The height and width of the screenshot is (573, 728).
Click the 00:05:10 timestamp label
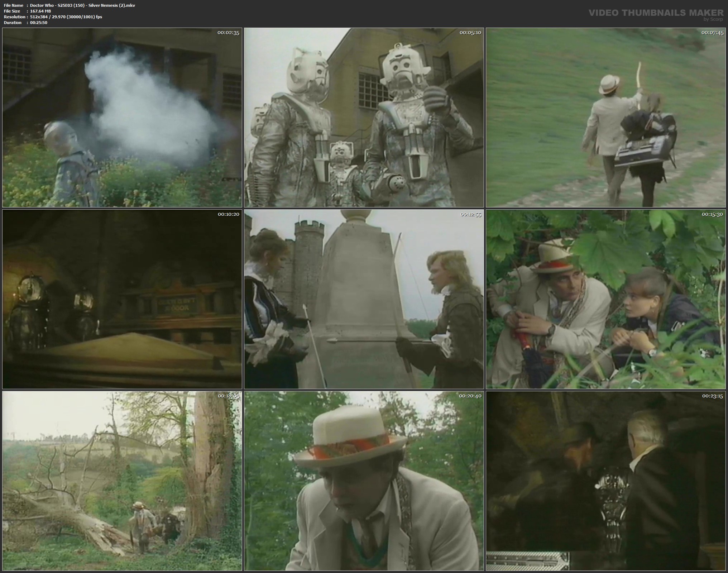(x=470, y=33)
